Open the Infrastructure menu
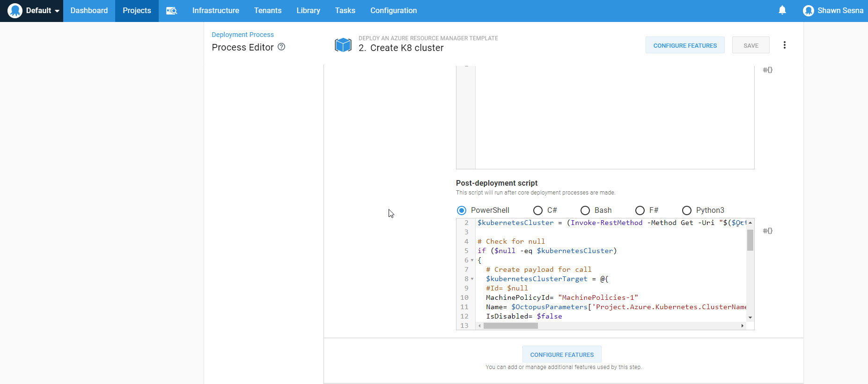Viewport: 868px width, 384px height. 215,11
